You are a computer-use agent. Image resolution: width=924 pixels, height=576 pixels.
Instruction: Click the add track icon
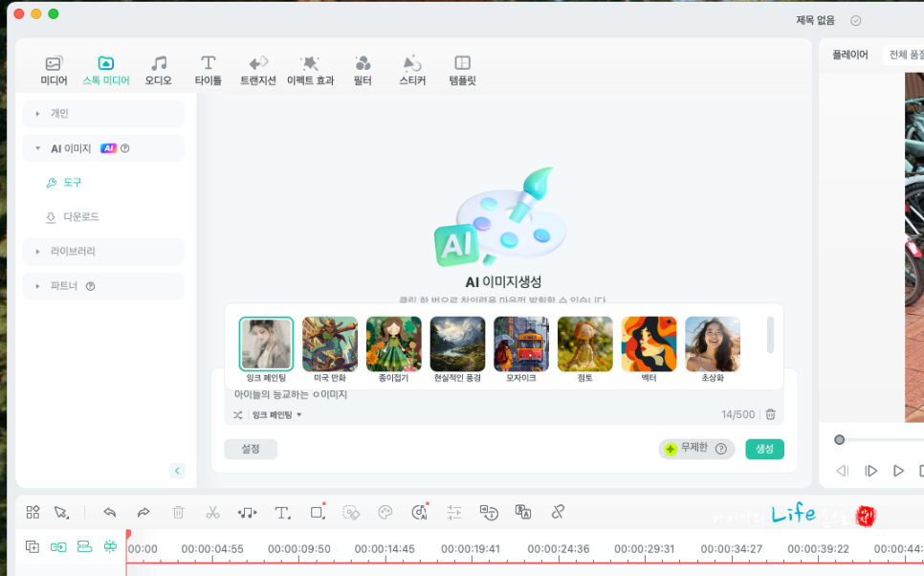point(33,547)
